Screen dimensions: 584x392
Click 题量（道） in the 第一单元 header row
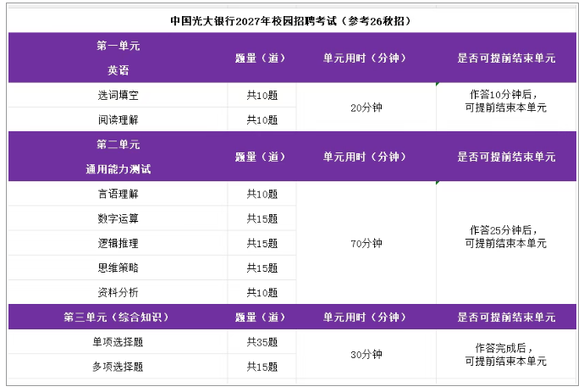tap(261, 58)
